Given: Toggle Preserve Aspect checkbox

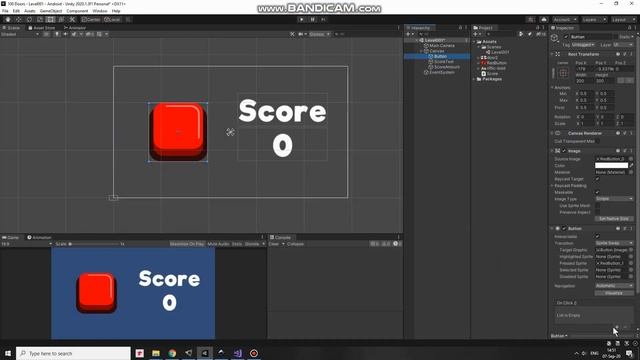Looking at the screenshot, I should [598, 212].
